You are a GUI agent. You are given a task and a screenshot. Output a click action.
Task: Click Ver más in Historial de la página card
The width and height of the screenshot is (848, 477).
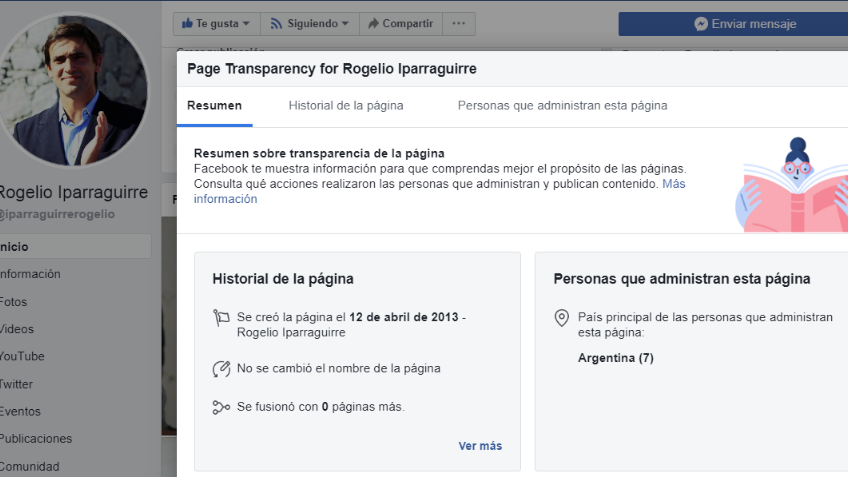pos(480,446)
